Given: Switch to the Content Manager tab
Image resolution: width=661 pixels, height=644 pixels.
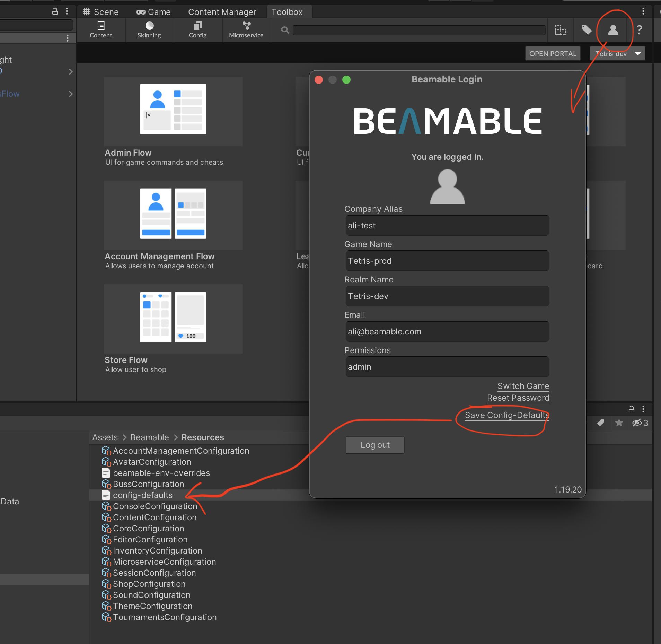Looking at the screenshot, I should click(x=222, y=12).
